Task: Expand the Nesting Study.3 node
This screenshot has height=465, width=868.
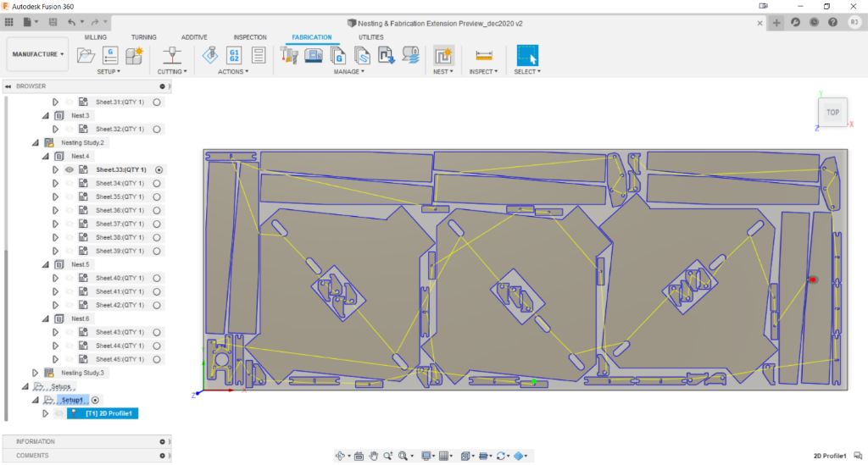Action: coord(35,373)
